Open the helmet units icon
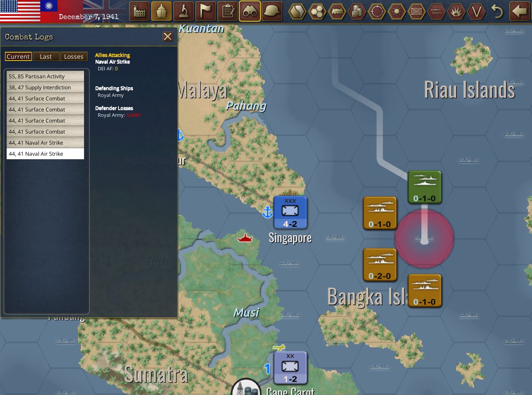This screenshot has height=395, width=532. [x=272, y=11]
